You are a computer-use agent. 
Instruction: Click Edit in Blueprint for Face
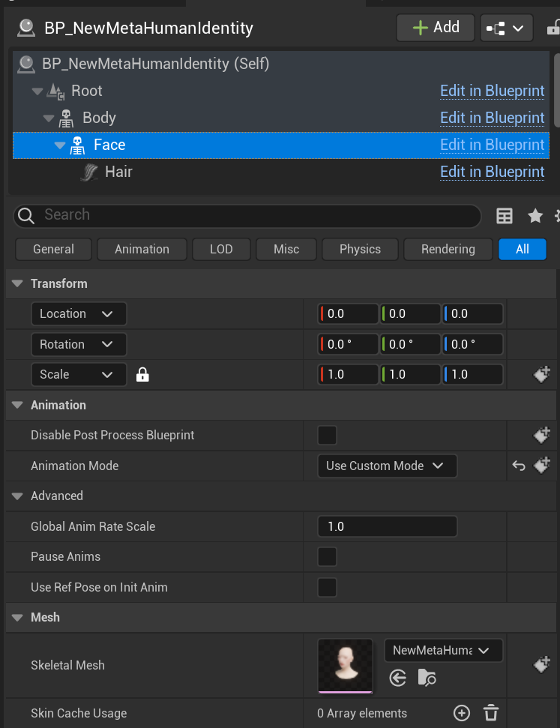pos(493,145)
